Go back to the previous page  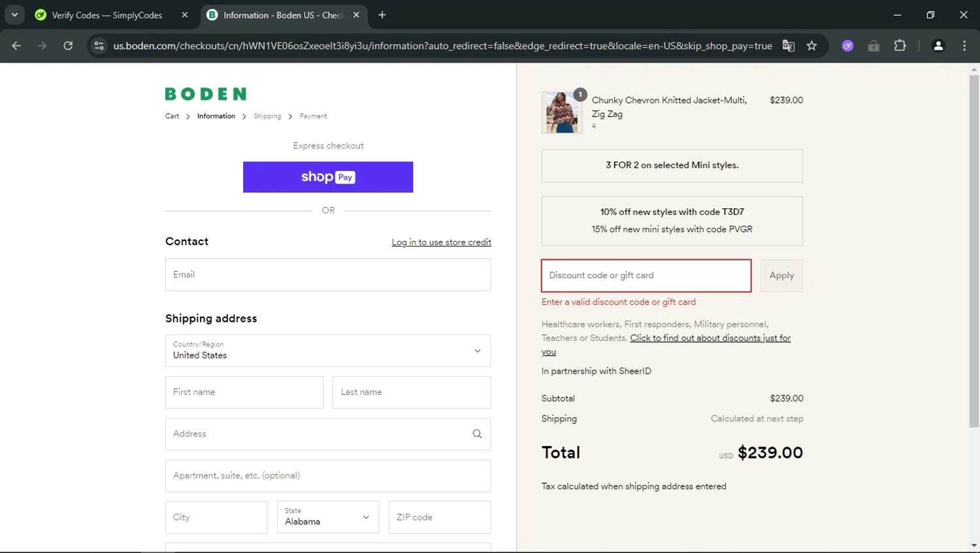click(16, 46)
